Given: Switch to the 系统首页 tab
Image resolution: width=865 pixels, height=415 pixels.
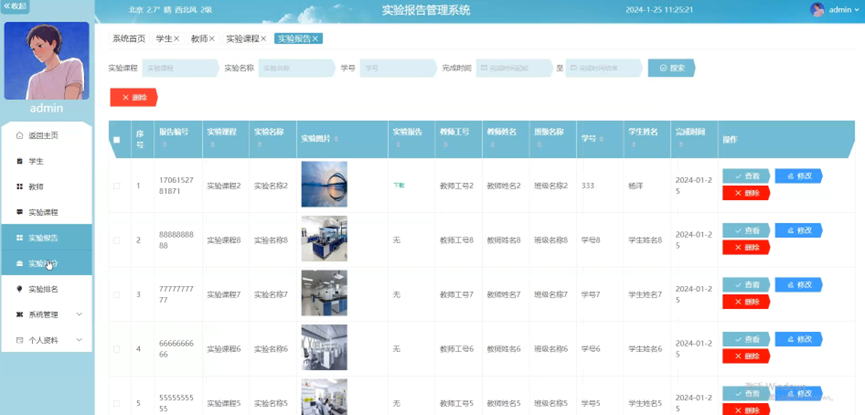Looking at the screenshot, I should point(129,39).
